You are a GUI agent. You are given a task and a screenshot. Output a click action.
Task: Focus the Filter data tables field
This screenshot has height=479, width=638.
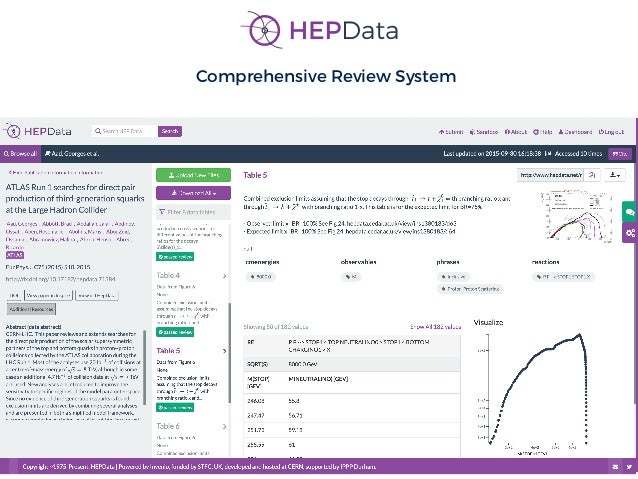[x=193, y=212]
